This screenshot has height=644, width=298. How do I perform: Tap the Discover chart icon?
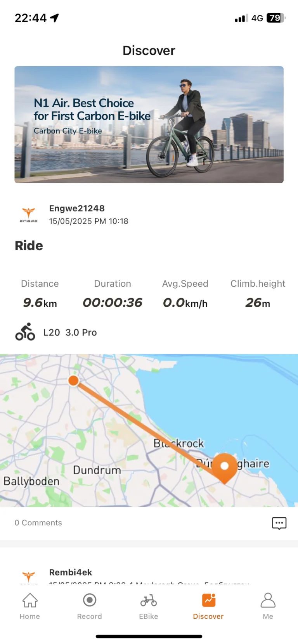point(208,600)
